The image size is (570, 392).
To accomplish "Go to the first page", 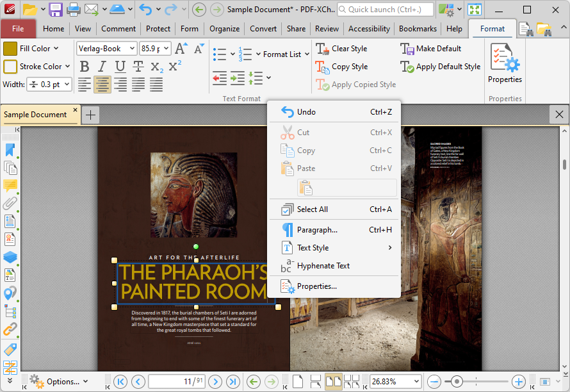I will [x=120, y=382].
